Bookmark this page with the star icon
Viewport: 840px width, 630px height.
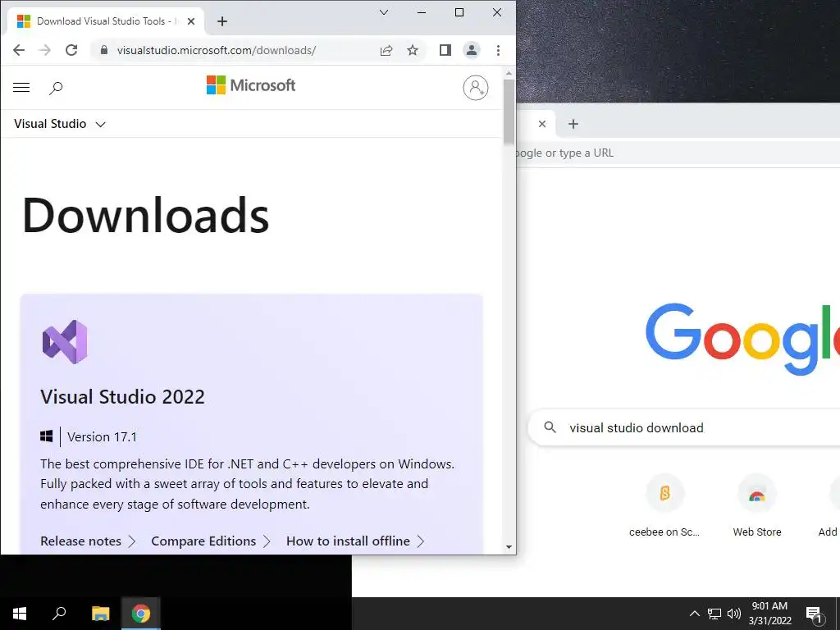click(413, 50)
